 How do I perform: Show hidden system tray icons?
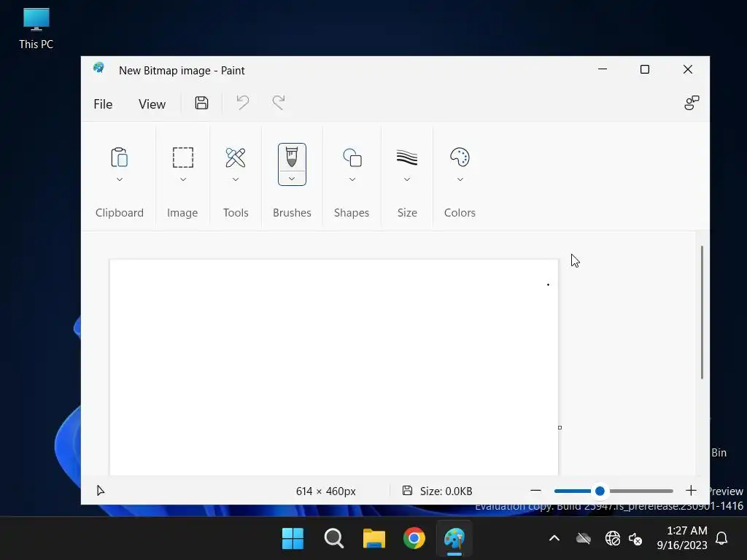[x=554, y=539]
